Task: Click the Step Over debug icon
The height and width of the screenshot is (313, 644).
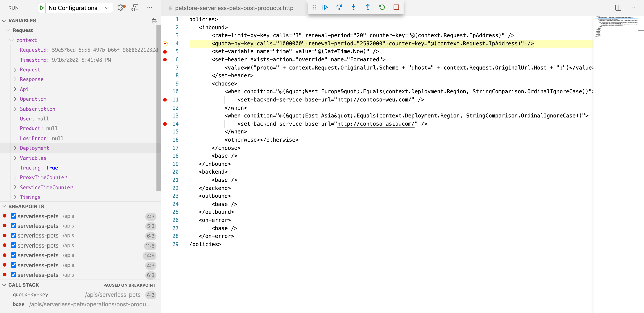Action: tap(340, 7)
